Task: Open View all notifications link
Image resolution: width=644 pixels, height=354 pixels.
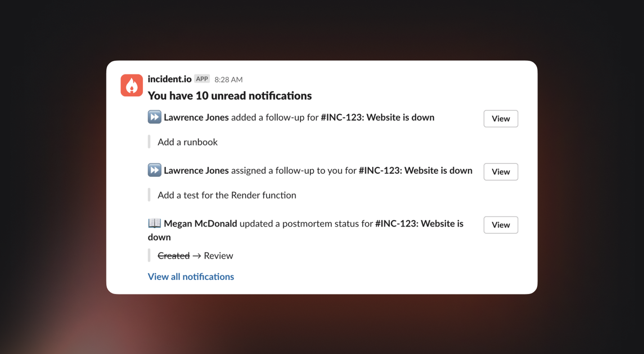Action: [x=191, y=277]
